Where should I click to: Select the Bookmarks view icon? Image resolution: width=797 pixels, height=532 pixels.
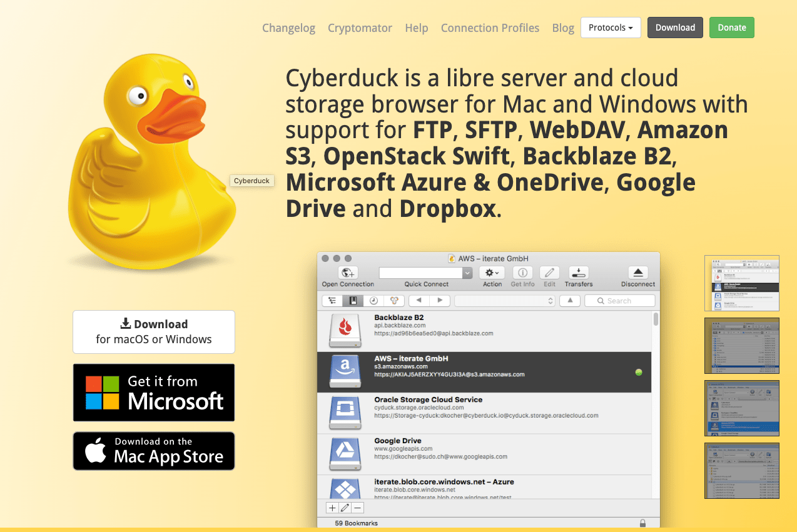point(353,301)
